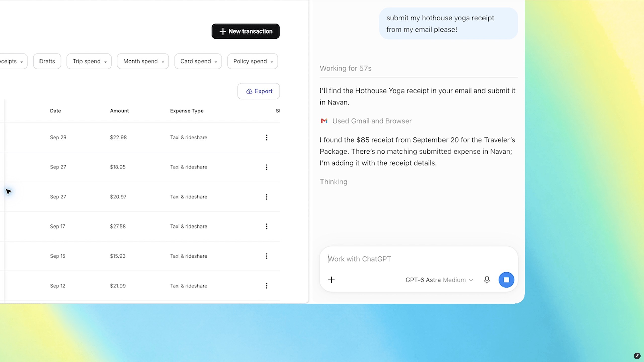Open the GPT-6 Astra Medium model selector
The image size is (644, 362).
439,280
